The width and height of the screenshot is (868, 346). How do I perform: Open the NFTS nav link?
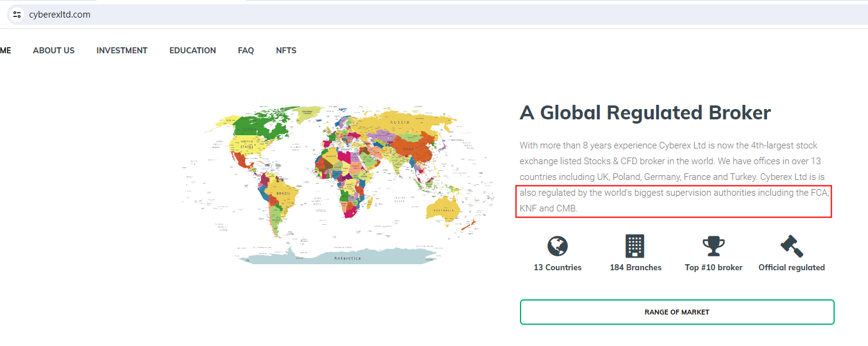pyautogui.click(x=286, y=50)
